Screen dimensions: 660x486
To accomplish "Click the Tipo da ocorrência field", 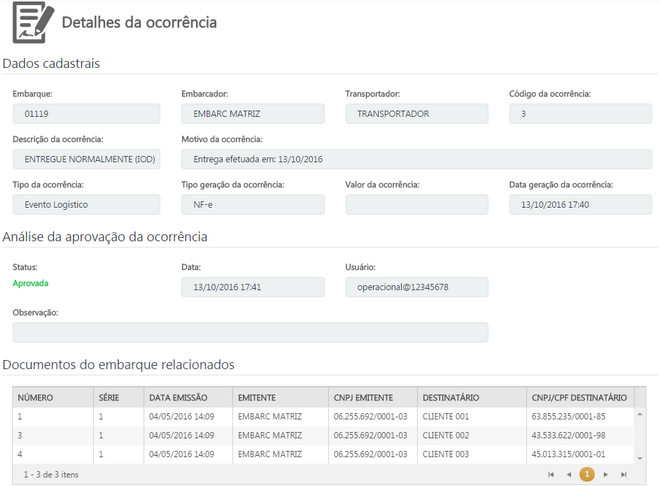I will coord(86,204).
